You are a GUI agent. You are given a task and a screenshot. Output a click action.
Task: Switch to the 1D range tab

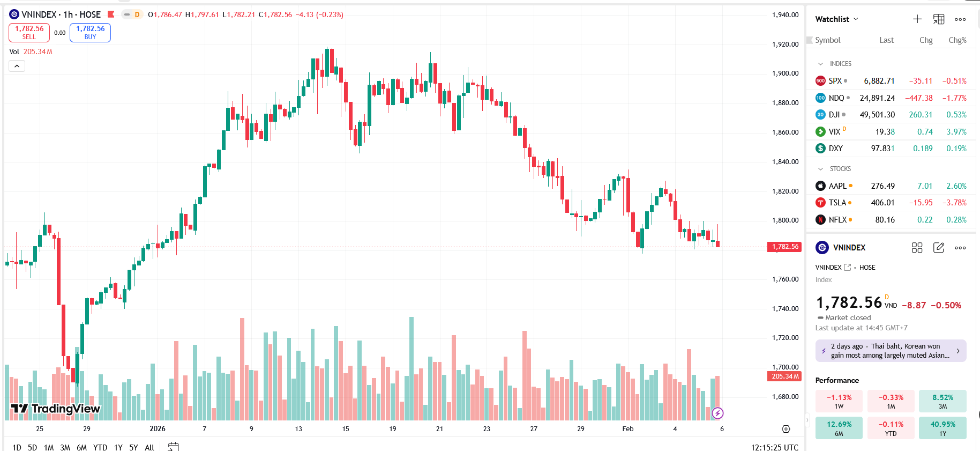pos(16,447)
